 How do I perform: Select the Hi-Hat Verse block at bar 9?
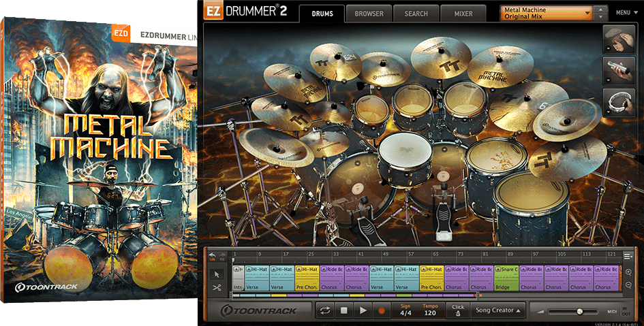pos(257,278)
